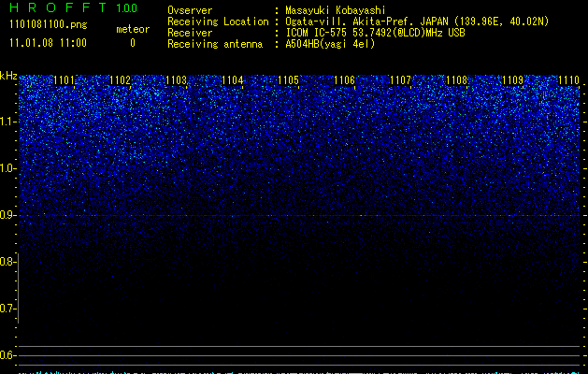Click the 0.6 kHz axis label
588x374 pixels.
tap(7, 355)
